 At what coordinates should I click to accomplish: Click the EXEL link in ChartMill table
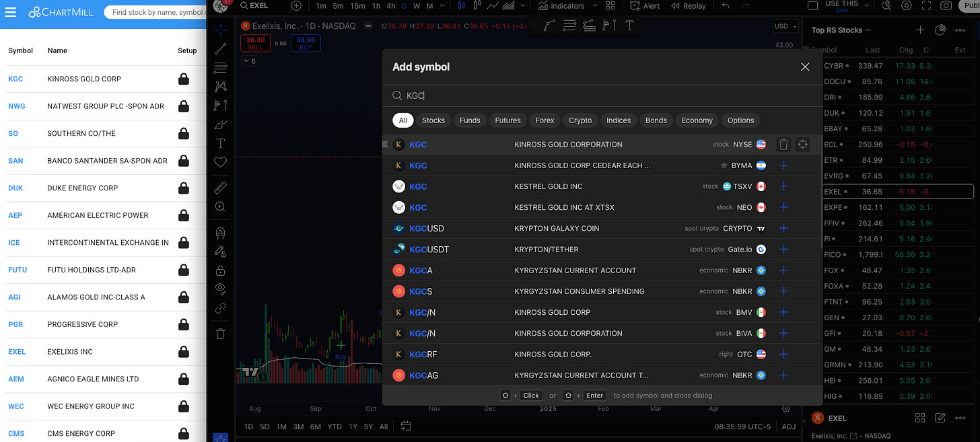[x=17, y=352]
